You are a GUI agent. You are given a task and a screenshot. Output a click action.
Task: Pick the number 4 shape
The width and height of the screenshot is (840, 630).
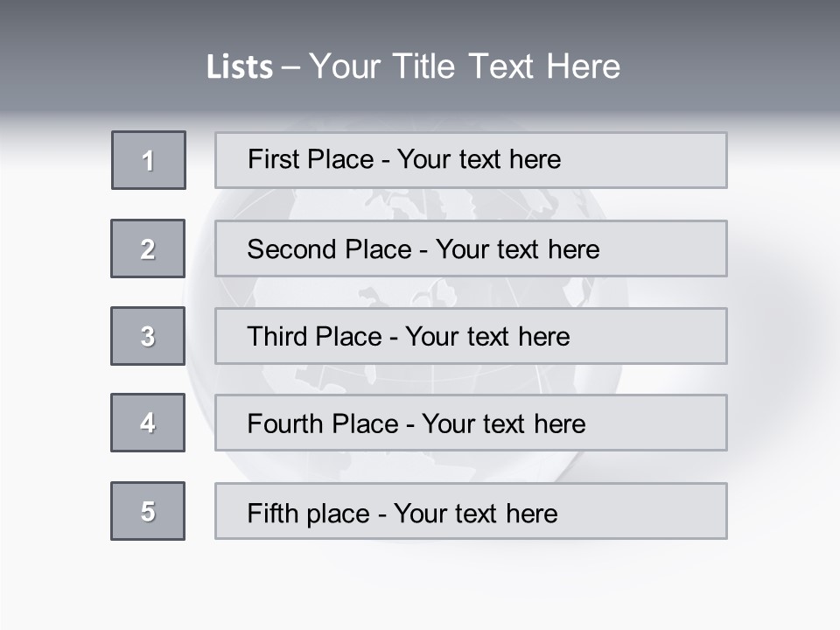[x=148, y=423]
